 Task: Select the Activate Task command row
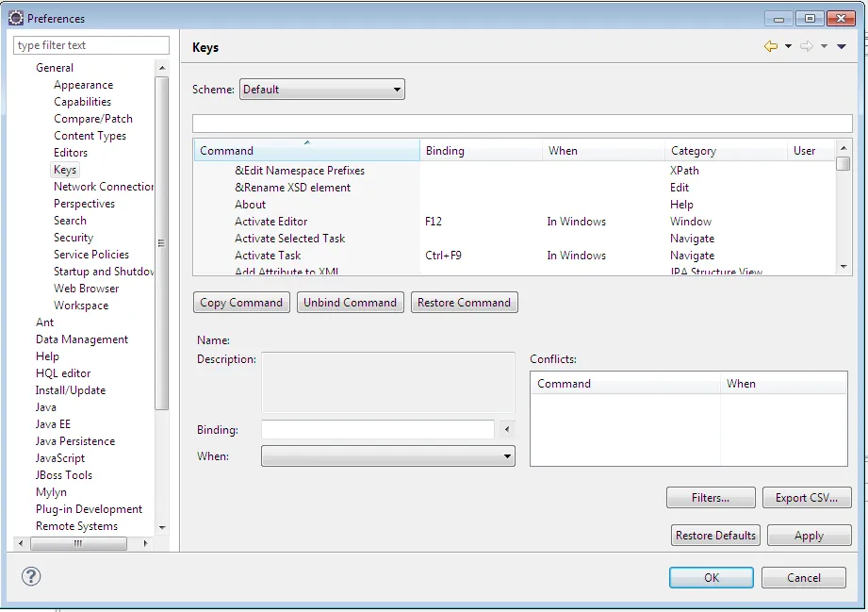[514, 256]
